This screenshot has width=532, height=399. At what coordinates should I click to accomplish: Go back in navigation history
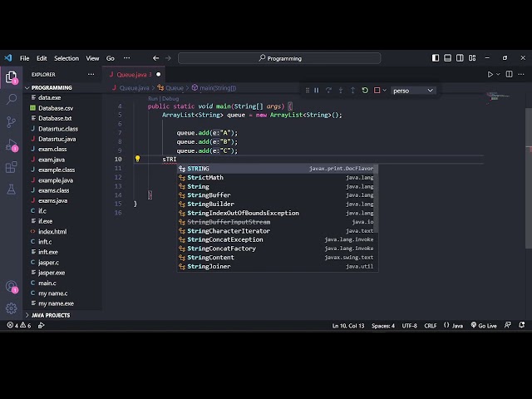[155, 58]
